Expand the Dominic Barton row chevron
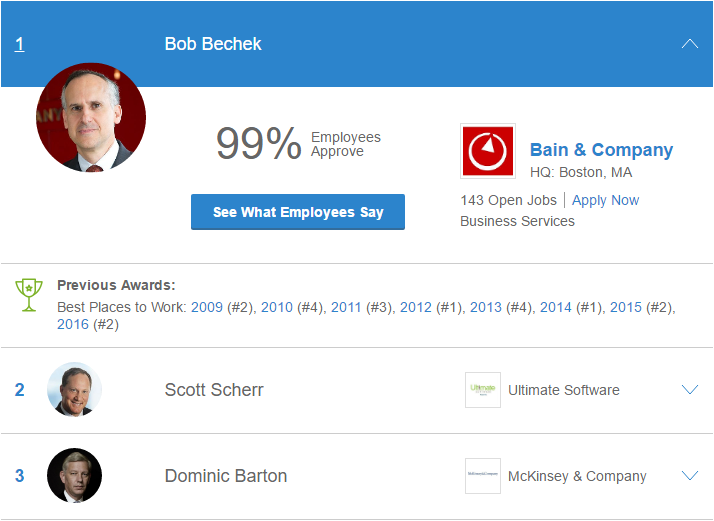The width and height of the screenshot is (714, 521). (689, 476)
